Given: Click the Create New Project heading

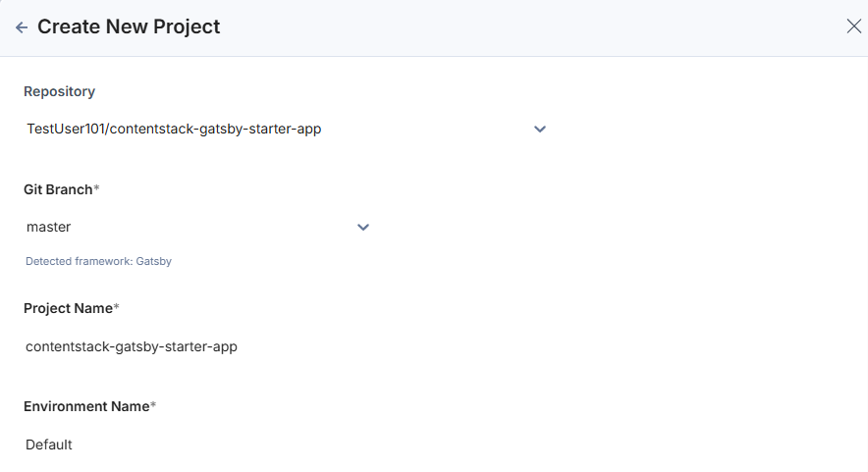Looking at the screenshot, I should click(129, 26).
